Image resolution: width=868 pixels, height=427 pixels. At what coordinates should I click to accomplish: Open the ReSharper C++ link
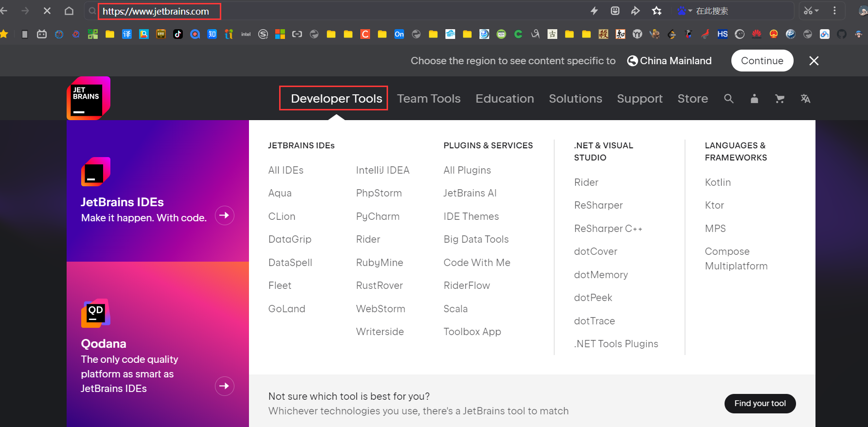pyautogui.click(x=608, y=229)
